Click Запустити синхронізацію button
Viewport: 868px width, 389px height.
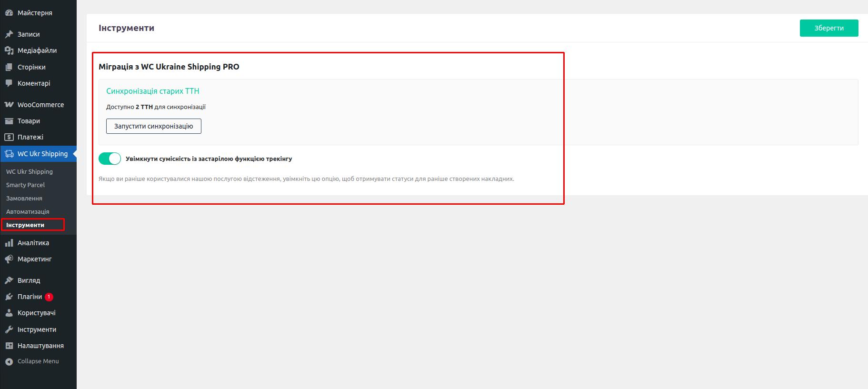coord(153,126)
